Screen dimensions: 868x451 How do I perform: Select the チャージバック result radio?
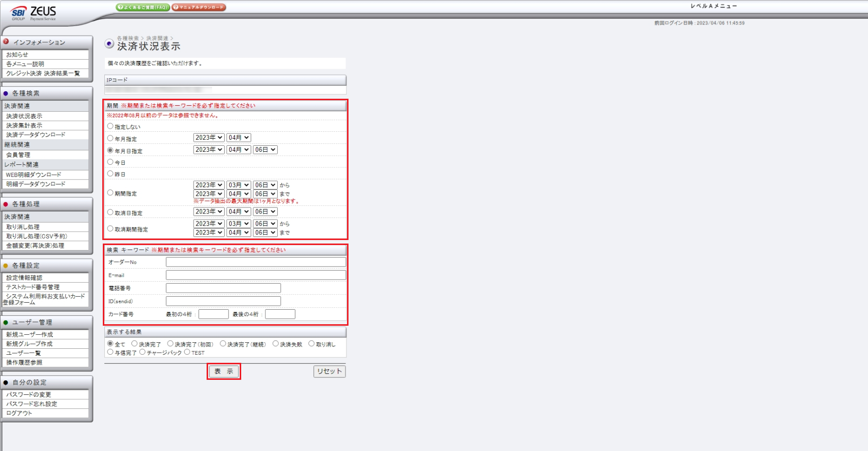(x=142, y=352)
